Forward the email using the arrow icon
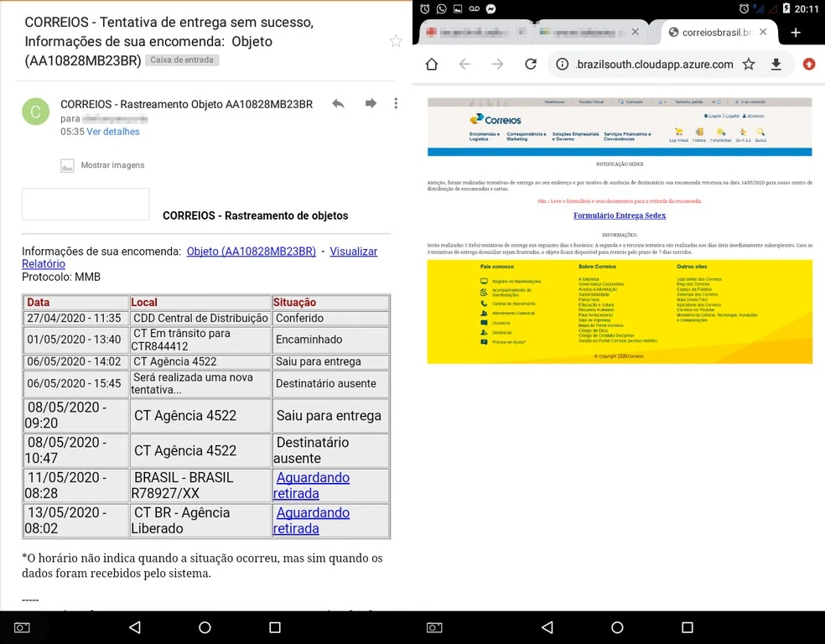This screenshot has height=644, width=825. [x=370, y=103]
